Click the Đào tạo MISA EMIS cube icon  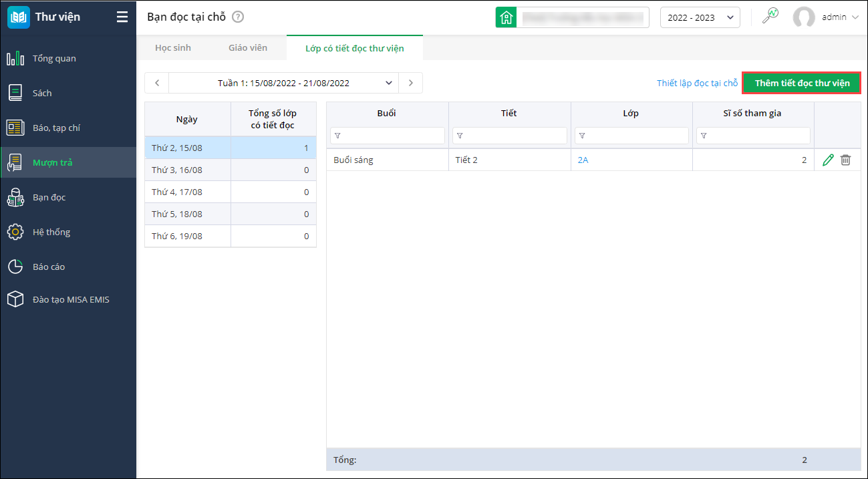[15, 299]
